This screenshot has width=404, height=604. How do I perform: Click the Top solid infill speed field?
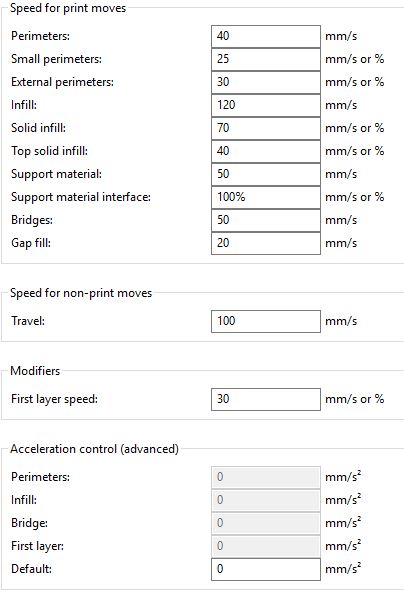pyautogui.click(x=266, y=151)
